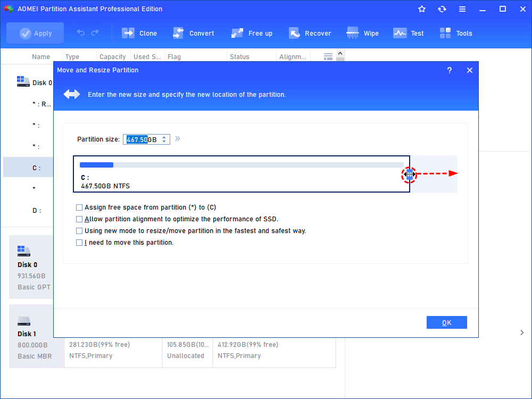Click the C: partition used-space bar
532x399 pixels.
click(x=242, y=165)
